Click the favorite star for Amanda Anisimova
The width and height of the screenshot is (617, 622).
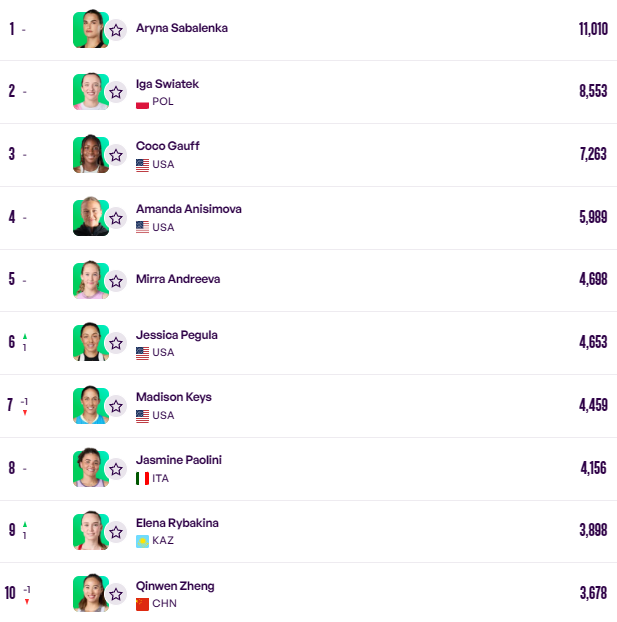pyautogui.click(x=116, y=218)
